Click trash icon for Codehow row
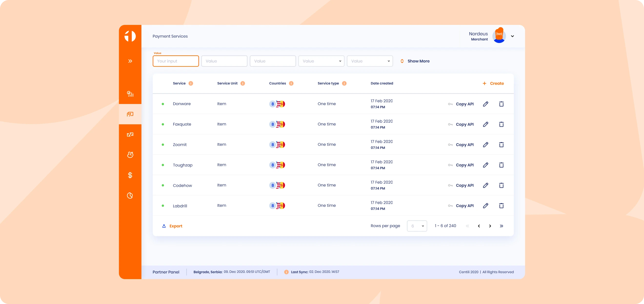The width and height of the screenshot is (644, 304). tap(501, 185)
